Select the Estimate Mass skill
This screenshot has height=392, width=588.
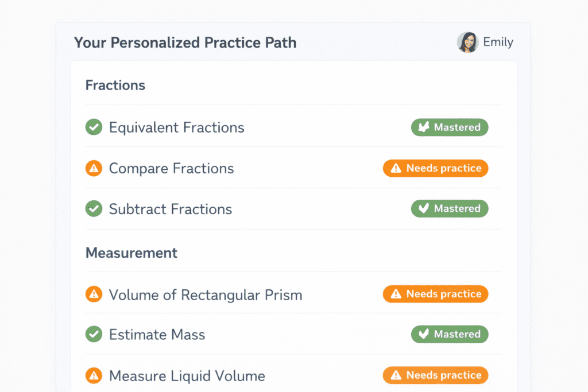tap(157, 335)
